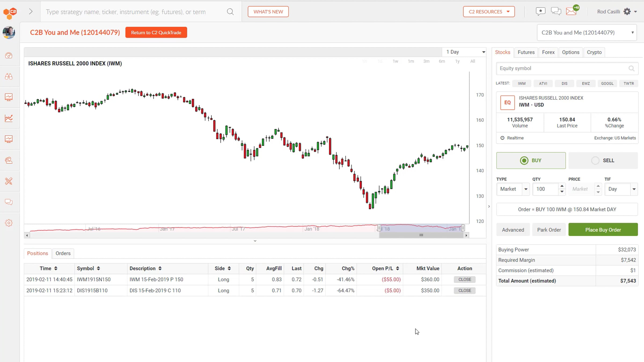This screenshot has height=362, width=644.
Task: Open the Rod Casilli user menu caret
Action: coord(635,12)
